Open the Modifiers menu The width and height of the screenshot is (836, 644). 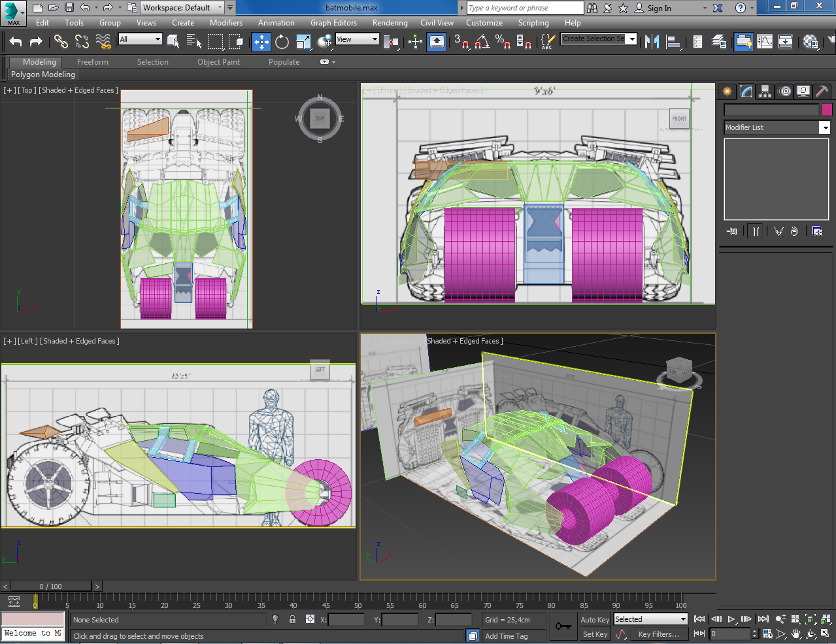226,23
